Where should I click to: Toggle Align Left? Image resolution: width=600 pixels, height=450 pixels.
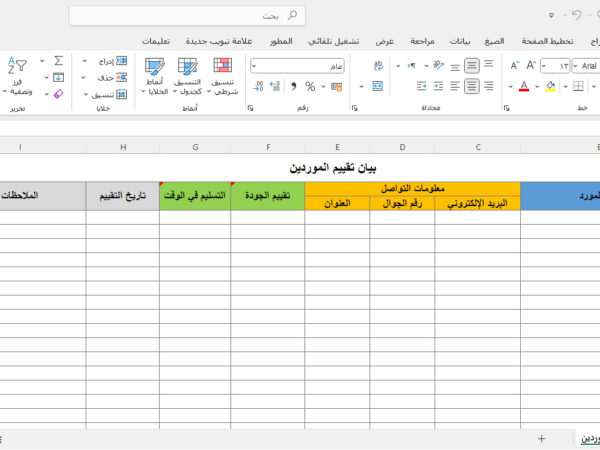click(455, 86)
